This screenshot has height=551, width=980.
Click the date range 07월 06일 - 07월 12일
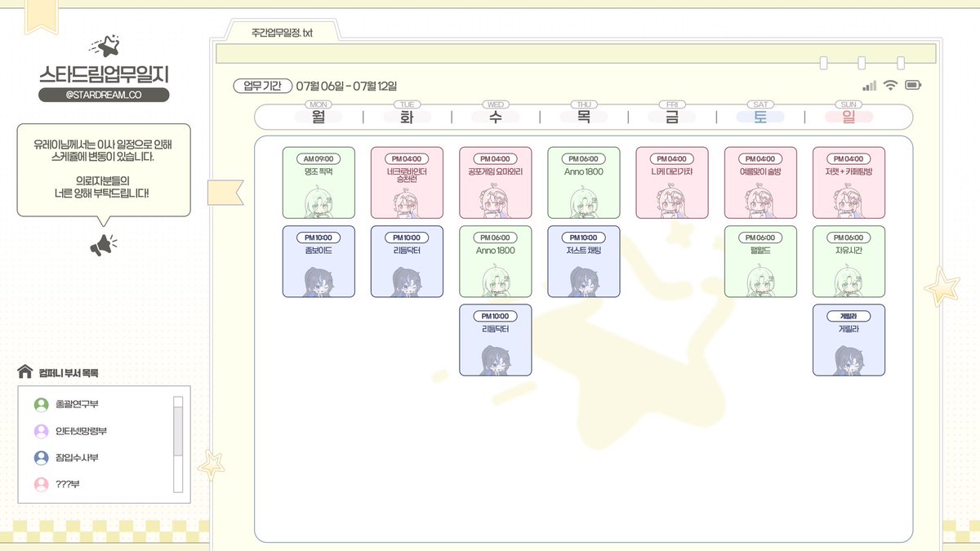(x=346, y=86)
